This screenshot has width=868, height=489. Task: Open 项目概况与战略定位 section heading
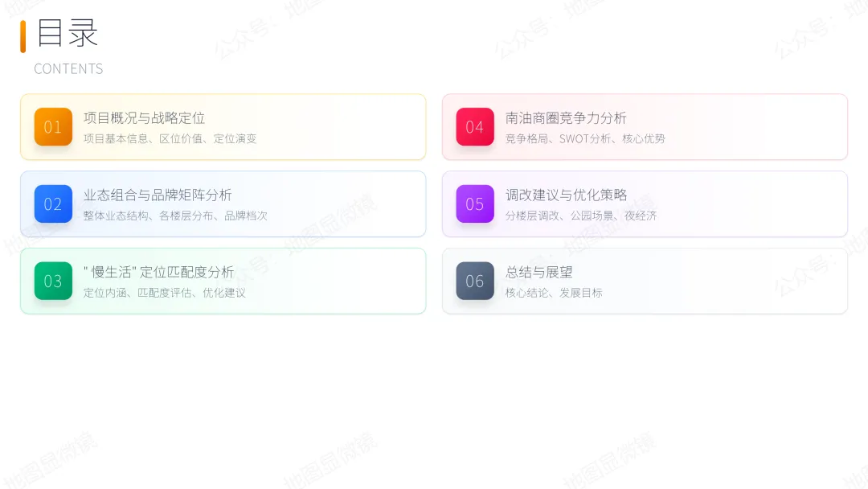click(x=144, y=118)
